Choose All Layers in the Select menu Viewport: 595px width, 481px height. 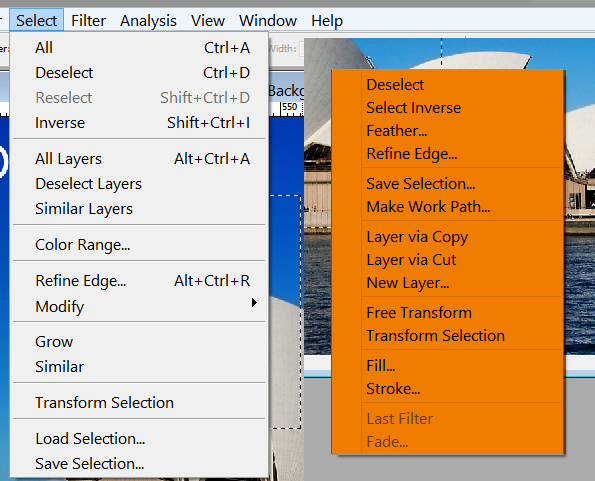[x=139, y=159]
